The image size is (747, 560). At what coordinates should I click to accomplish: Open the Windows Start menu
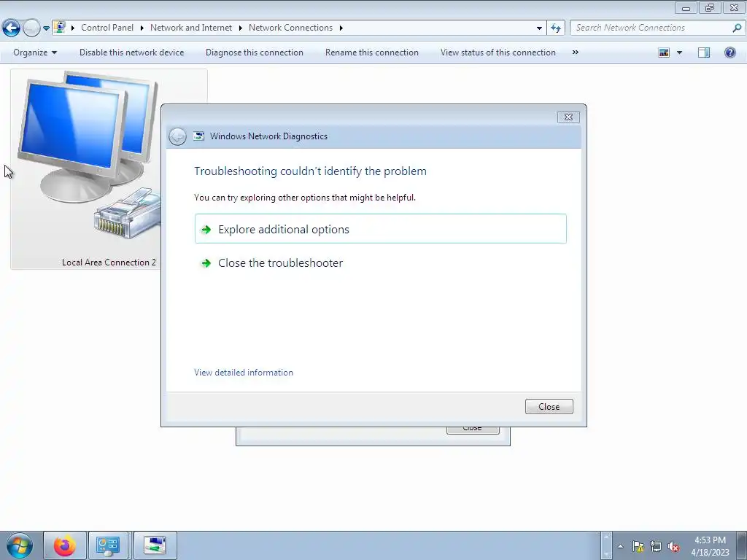[20, 545]
